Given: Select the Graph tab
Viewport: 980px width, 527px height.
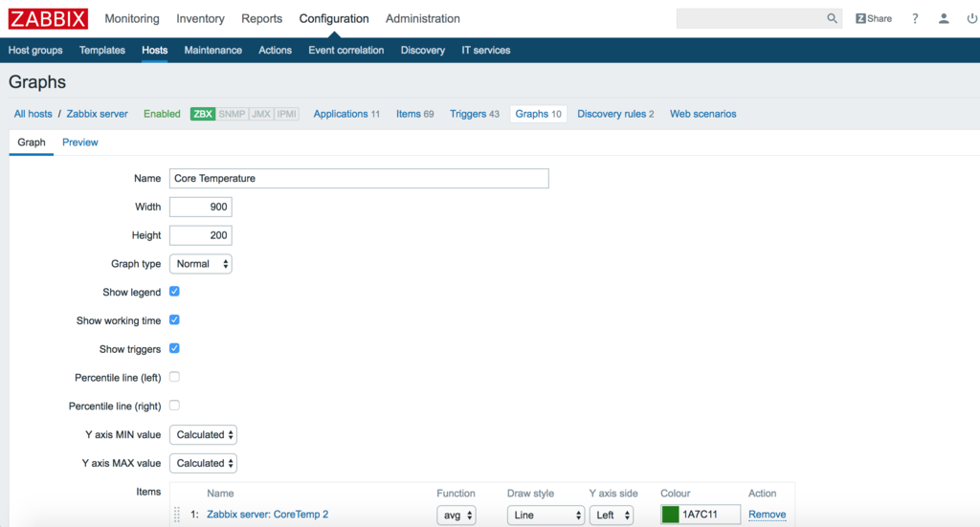Looking at the screenshot, I should (32, 143).
